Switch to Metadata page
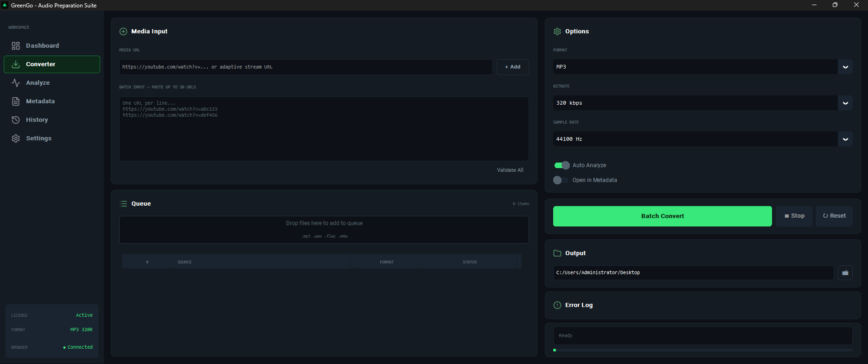The height and width of the screenshot is (364, 868). pos(52,101)
